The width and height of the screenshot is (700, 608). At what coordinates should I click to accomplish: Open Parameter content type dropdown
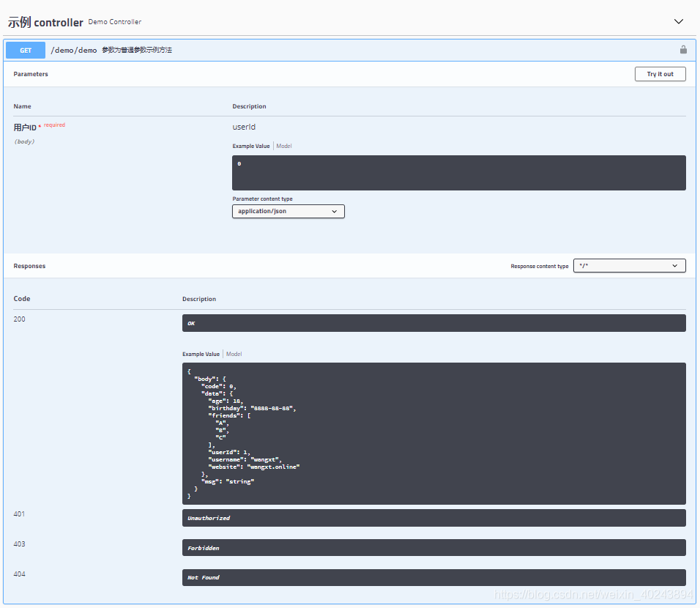[x=288, y=211]
